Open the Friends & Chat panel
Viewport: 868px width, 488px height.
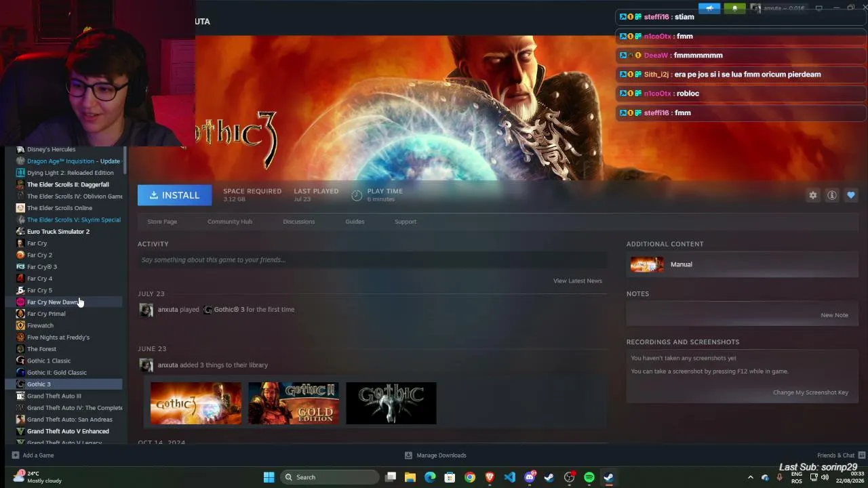pyautogui.click(x=841, y=455)
